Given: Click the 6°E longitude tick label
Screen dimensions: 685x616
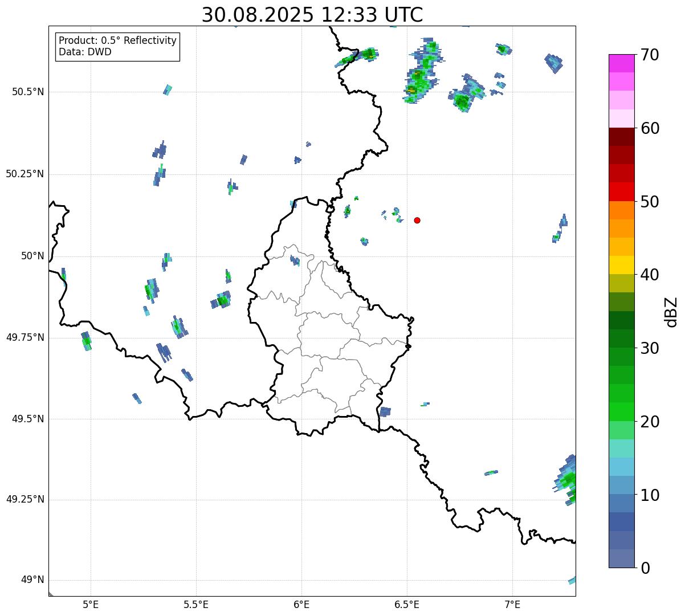Looking at the screenshot, I should pos(301,604).
